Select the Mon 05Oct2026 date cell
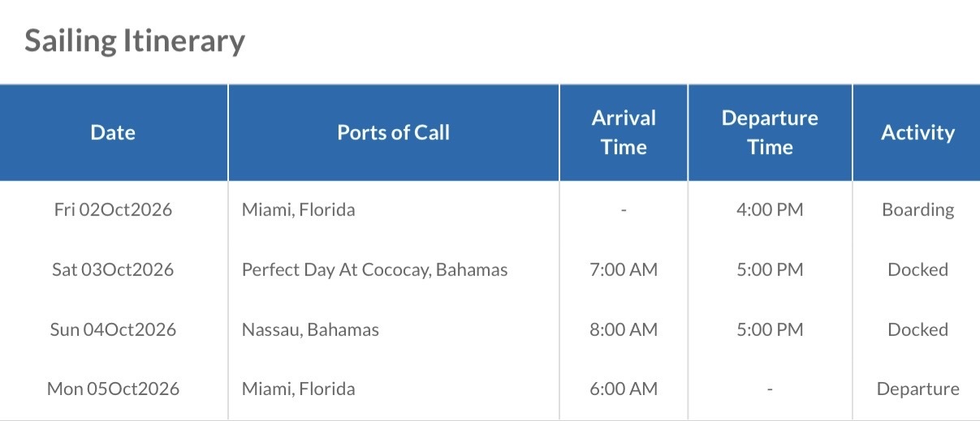This screenshot has width=980, height=421. pos(113,389)
